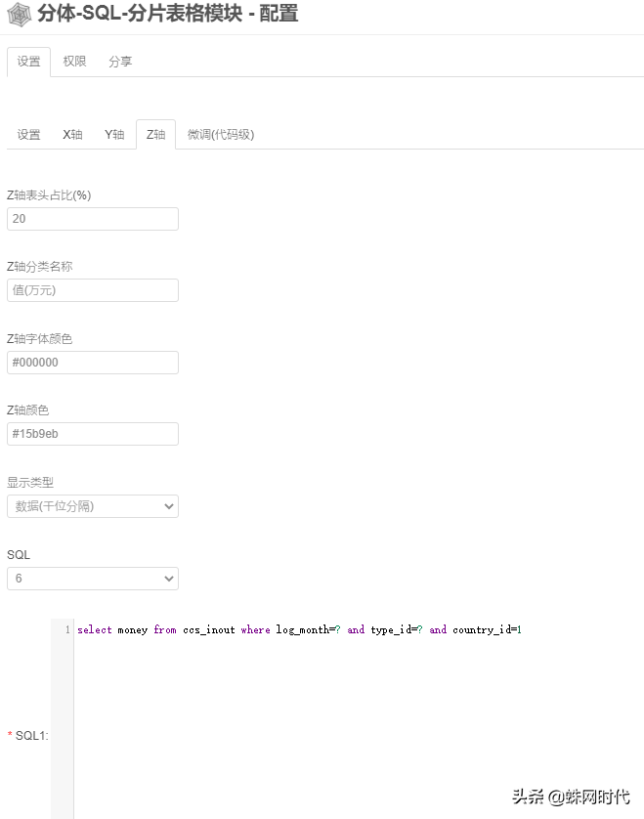644x819 pixels.
Task: Switch to the 分享 tab
Action: pos(120,62)
